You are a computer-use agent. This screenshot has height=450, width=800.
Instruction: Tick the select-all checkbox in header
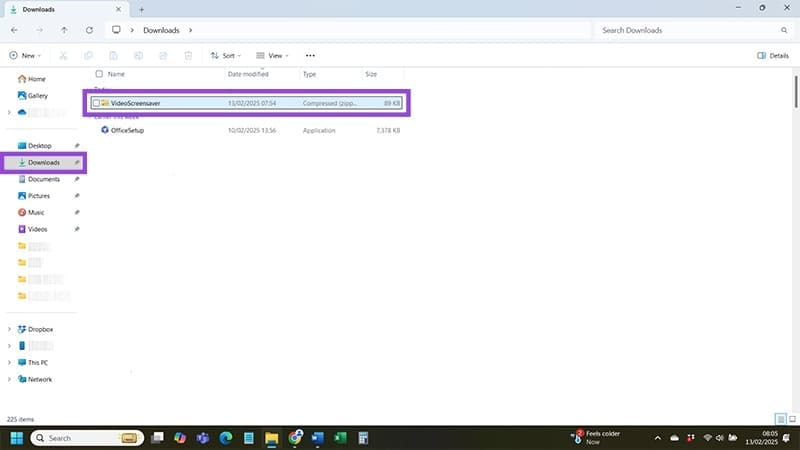click(99, 74)
